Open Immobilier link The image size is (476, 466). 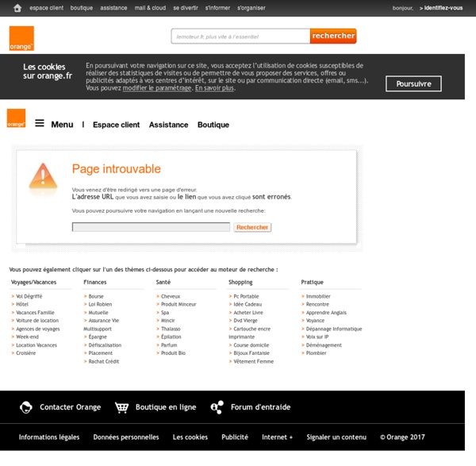(x=318, y=296)
